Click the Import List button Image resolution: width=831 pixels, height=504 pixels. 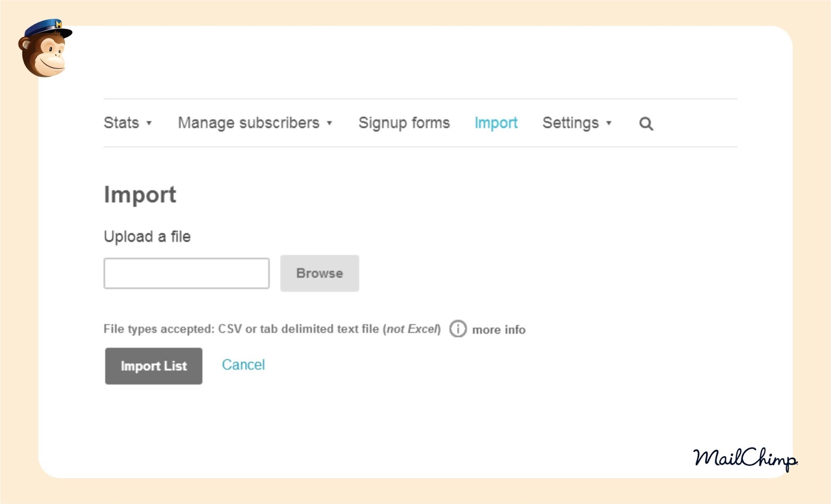tap(153, 366)
